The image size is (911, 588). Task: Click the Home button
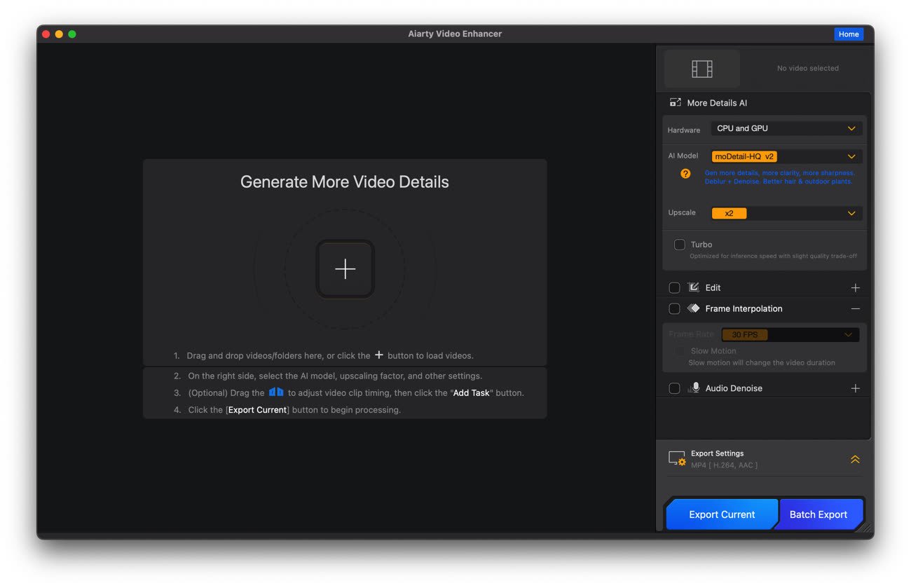[x=849, y=34]
